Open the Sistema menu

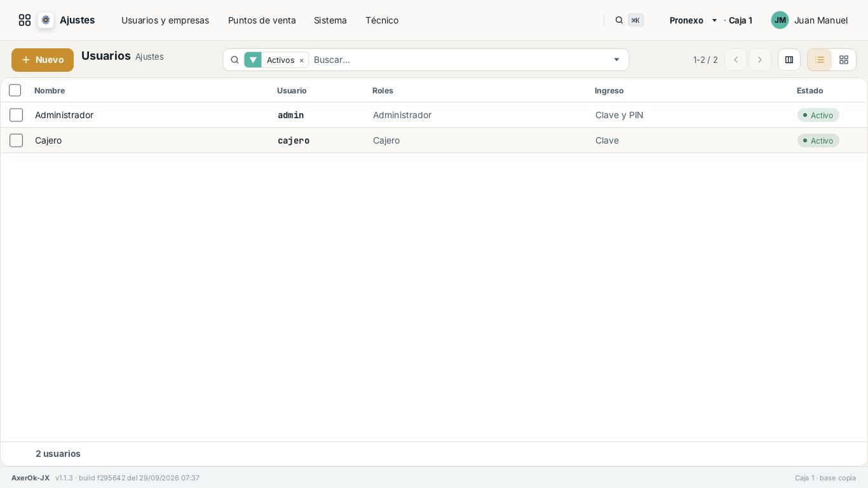tap(330, 20)
